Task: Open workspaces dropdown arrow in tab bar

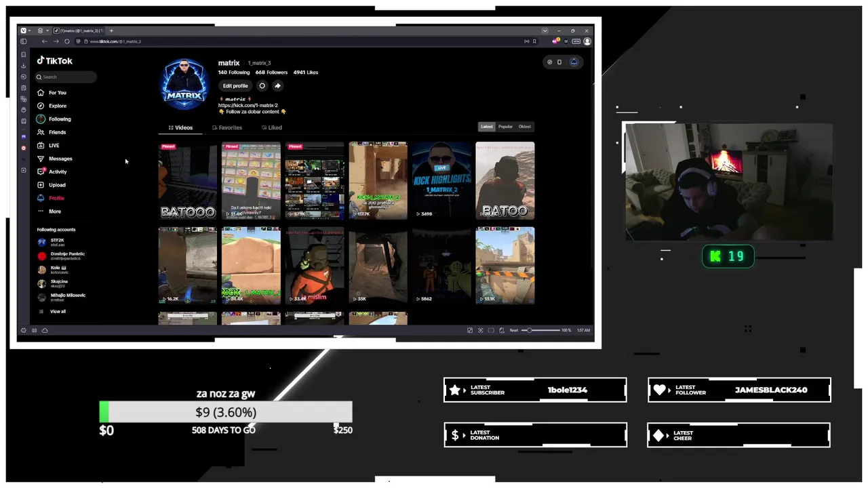Action: 47,30
